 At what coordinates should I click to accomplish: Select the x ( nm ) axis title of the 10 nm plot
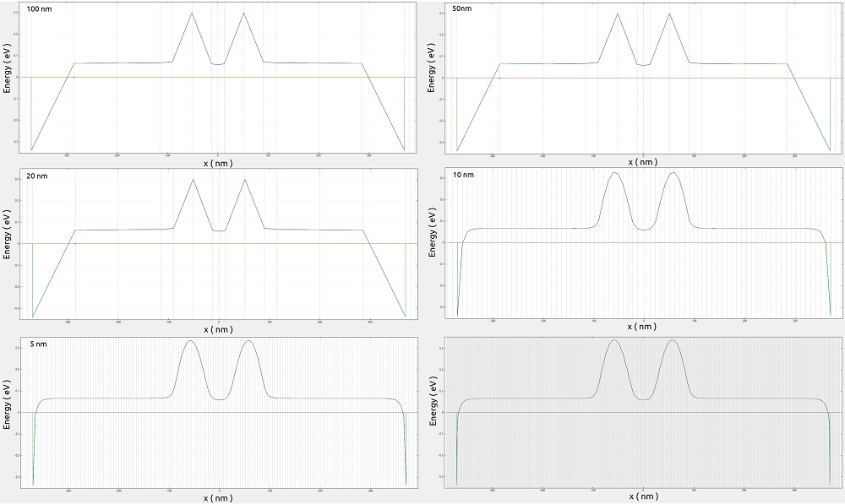pos(643,327)
